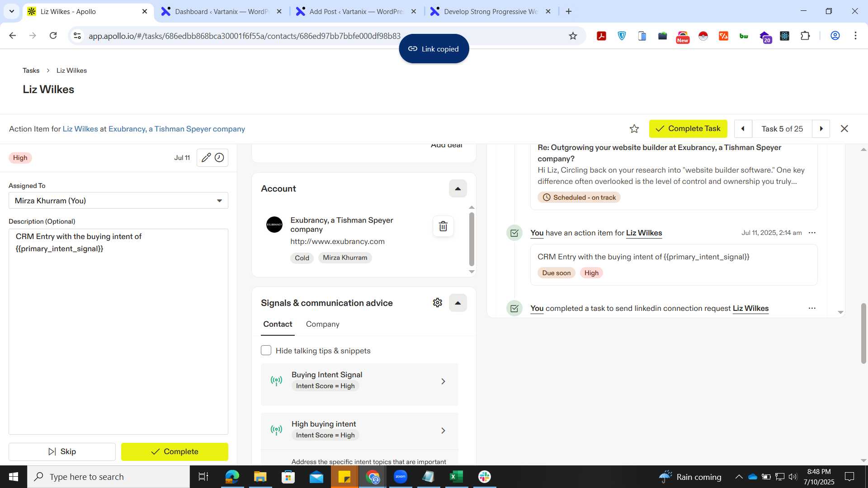Open the tab search dropdown in Chrome
The image size is (868, 488).
12,11
